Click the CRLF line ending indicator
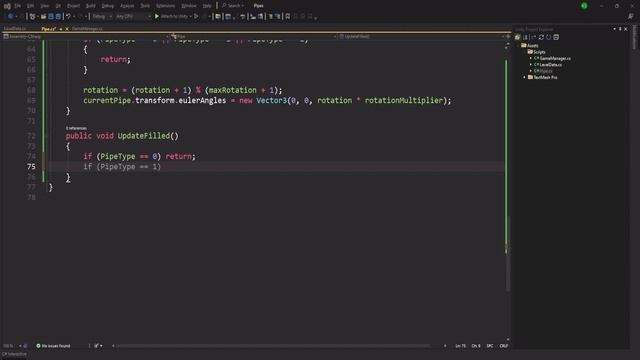640x360 pixels. [504, 346]
